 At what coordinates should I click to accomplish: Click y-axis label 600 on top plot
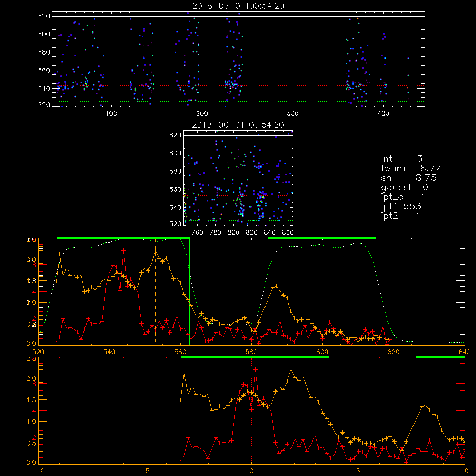click(x=44, y=34)
